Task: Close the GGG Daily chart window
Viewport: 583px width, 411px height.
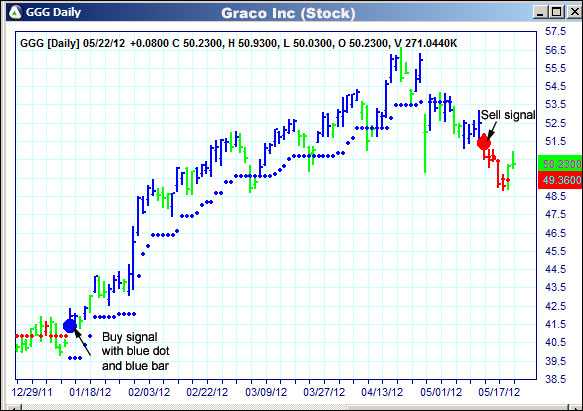Action: point(574,12)
